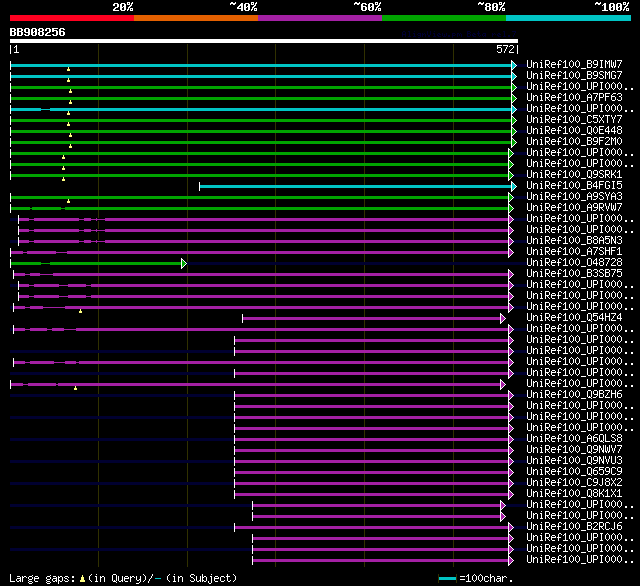Open hit UniRef100_Q0E448
This screenshot has width=640, height=586.
pos(574,130)
